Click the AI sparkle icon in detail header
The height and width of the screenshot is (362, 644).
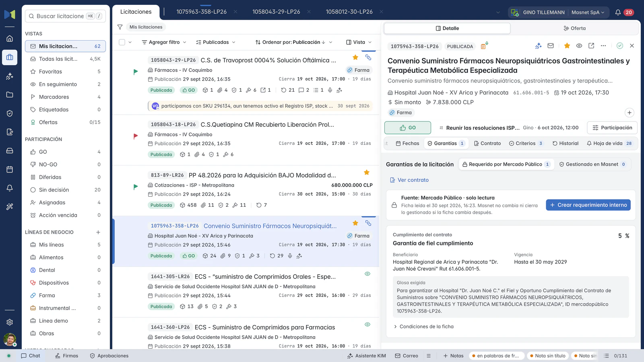click(538, 46)
